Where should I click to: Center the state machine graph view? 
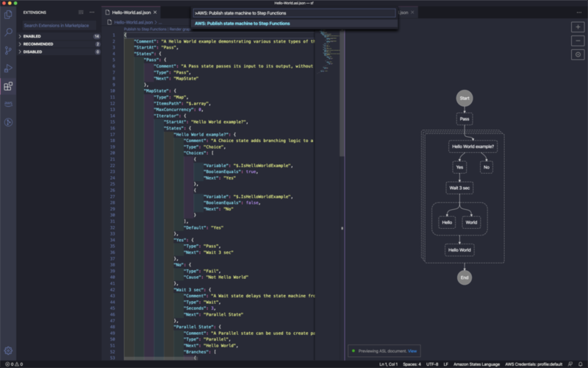(578, 54)
